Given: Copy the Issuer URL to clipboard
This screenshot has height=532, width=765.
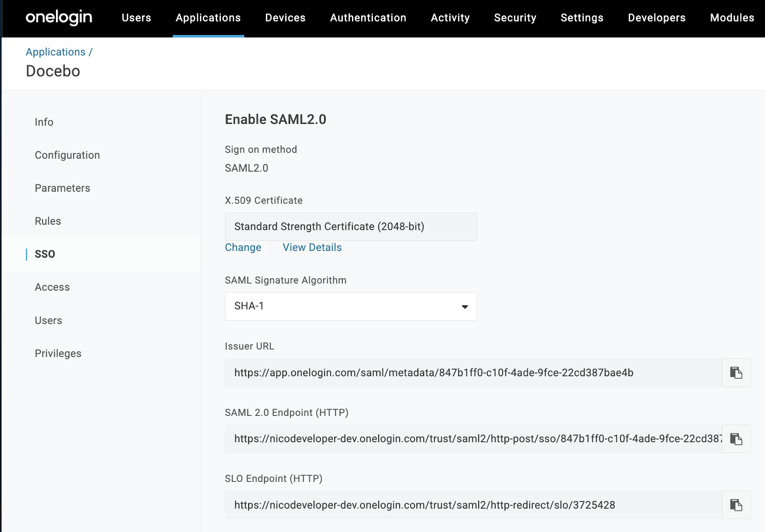Looking at the screenshot, I should tap(736, 373).
